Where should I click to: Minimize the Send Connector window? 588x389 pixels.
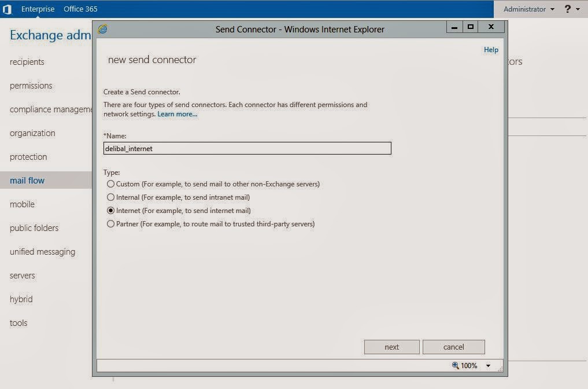(454, 27)
